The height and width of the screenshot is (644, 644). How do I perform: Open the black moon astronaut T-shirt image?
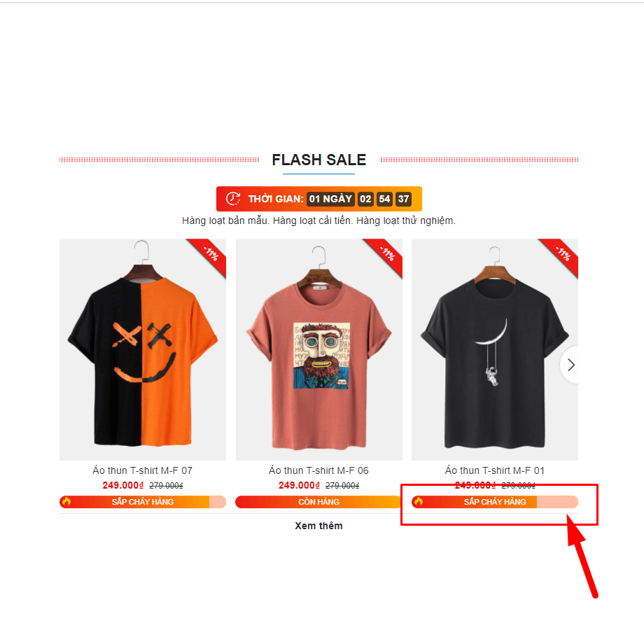pyautogui.click(x=494, y=349)
